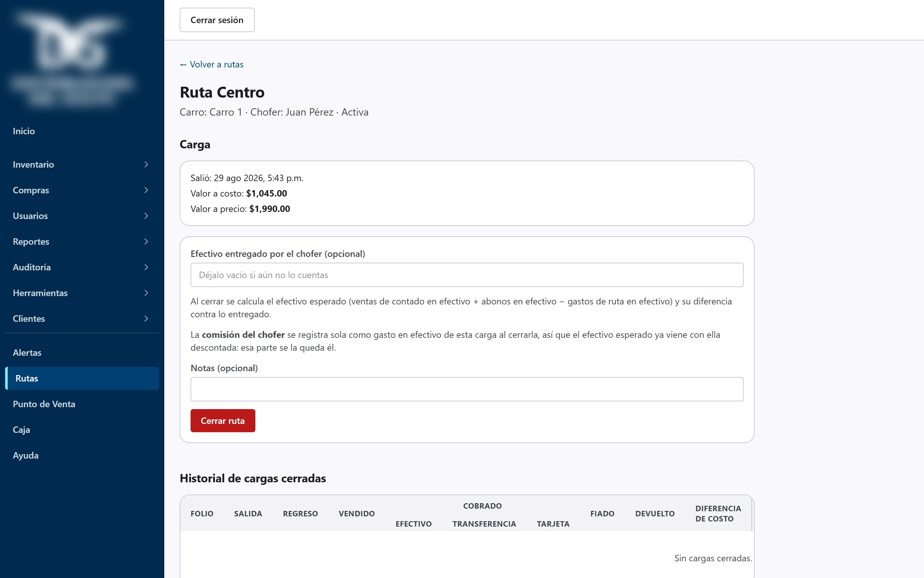Expand the Usuarios chevron
The image size is (924, 578).
click(146, 215)
